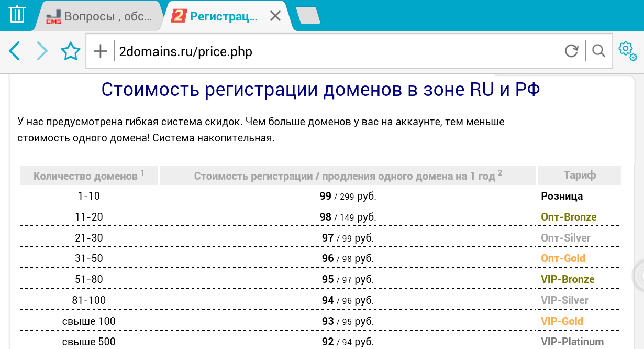
Task: Click the Опт-Bronze tariff label
Action: (x=569, y=217)
